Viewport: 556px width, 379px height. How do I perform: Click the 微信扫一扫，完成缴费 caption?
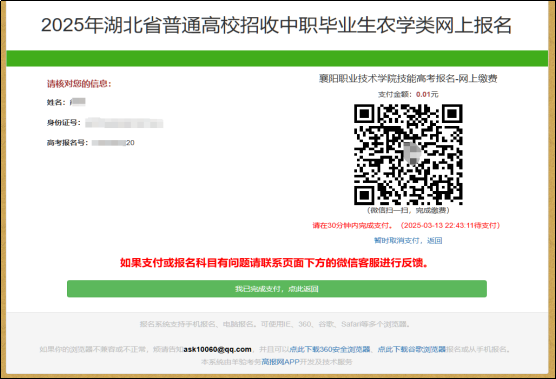pyautogui.click(x=408, y=210)
